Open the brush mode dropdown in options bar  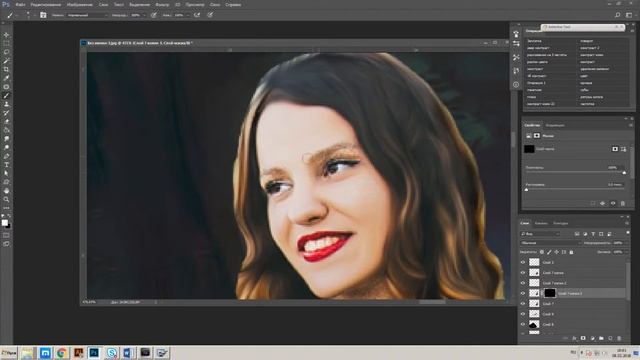click(87, 15)
